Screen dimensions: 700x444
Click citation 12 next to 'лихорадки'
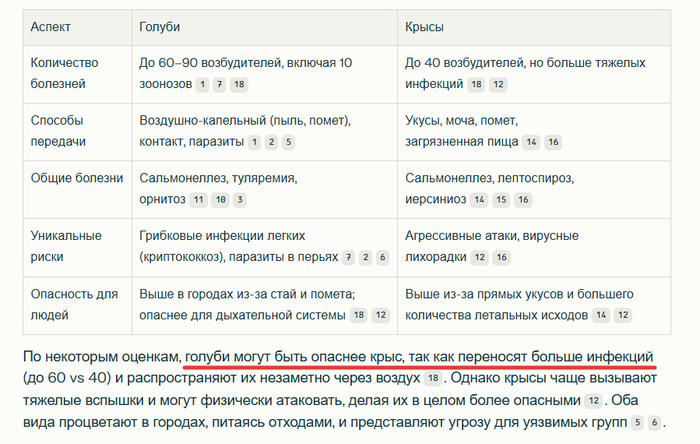[x=479, y=257]
